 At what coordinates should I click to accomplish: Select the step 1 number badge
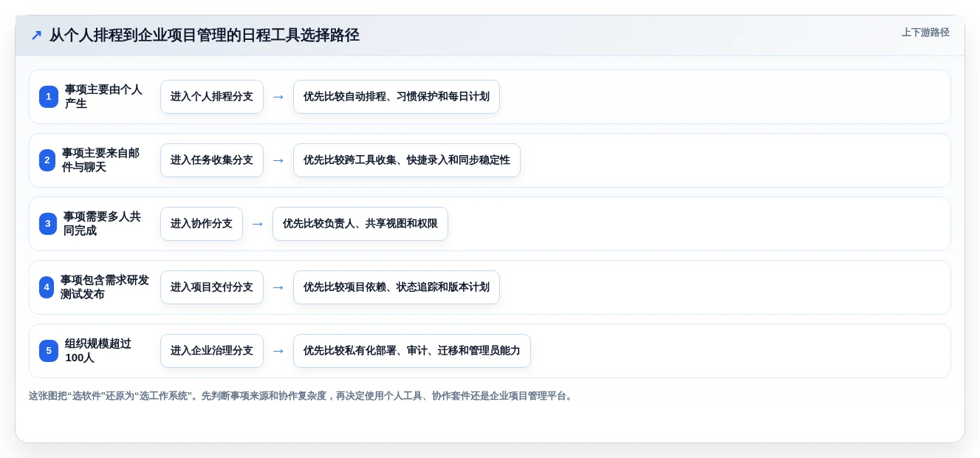coord(49,97)
